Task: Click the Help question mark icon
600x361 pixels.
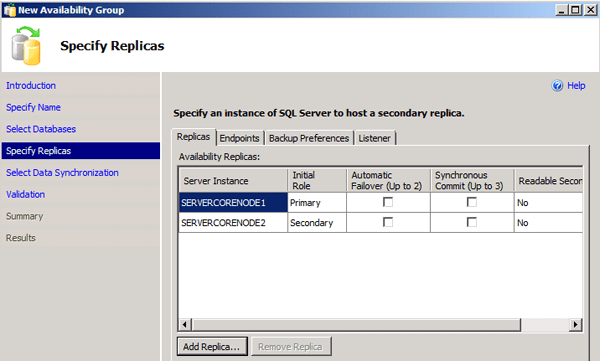Action: (x=557, y=85)
